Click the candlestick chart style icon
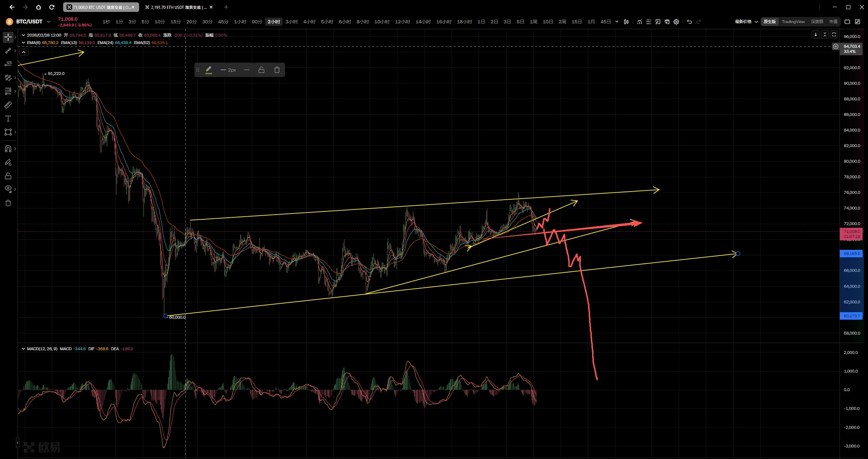The width and height of the screenshot is (868, 459). tap(626, 22)
